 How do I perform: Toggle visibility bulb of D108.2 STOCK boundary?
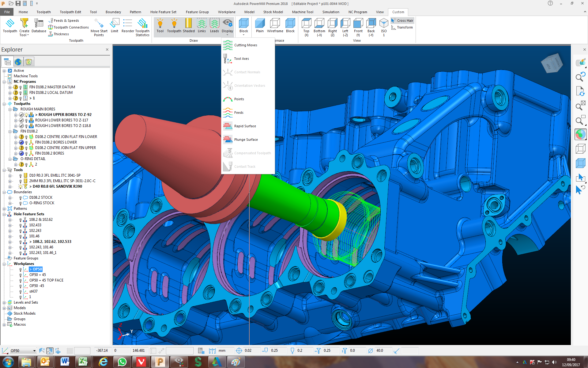click(21, 198)
